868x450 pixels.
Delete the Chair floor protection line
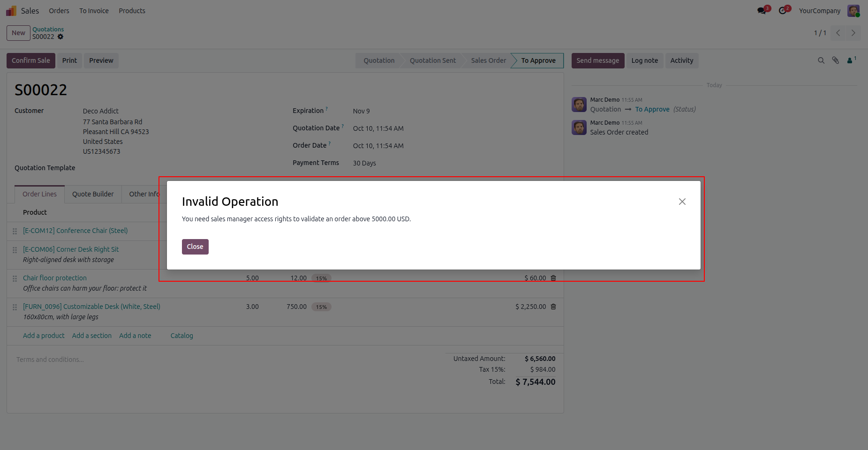pyautogui.click(x=553, y=278)
